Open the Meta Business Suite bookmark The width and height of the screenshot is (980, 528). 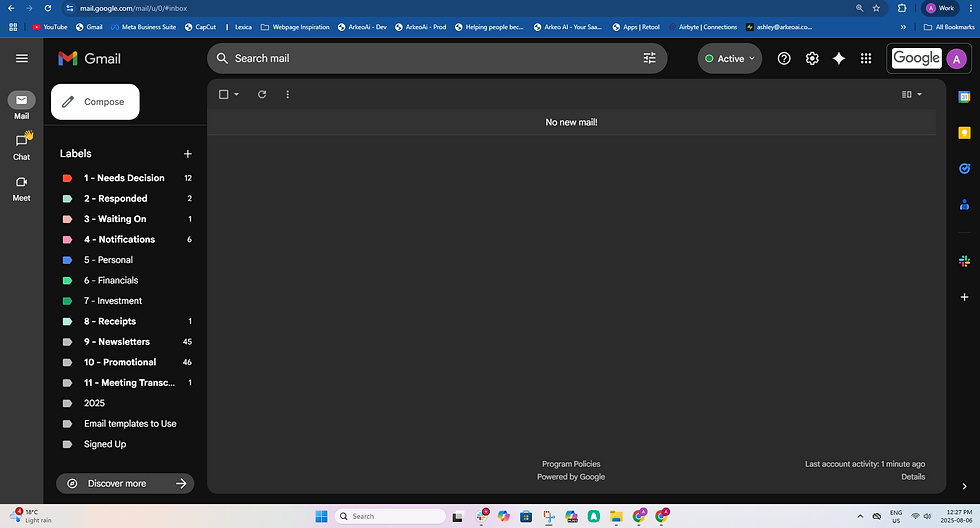click(143, 27)
